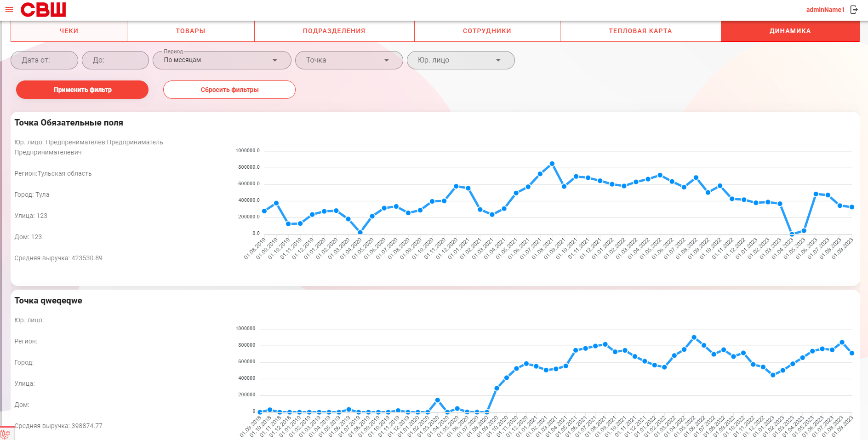This screenshot has width=868, height=440.
Task: Open the Точка filter dropdown
Action: 349,60
